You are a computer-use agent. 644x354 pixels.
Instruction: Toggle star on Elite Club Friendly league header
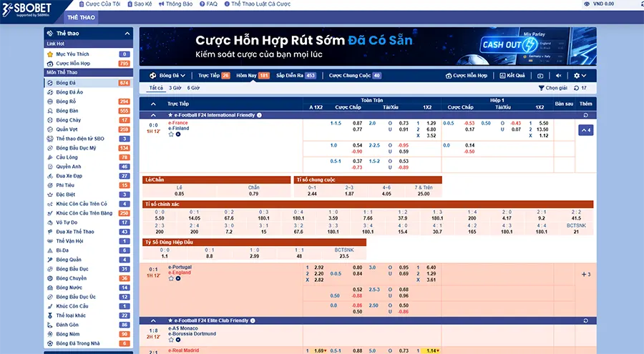pyautogui.click(x=170, y=320)
